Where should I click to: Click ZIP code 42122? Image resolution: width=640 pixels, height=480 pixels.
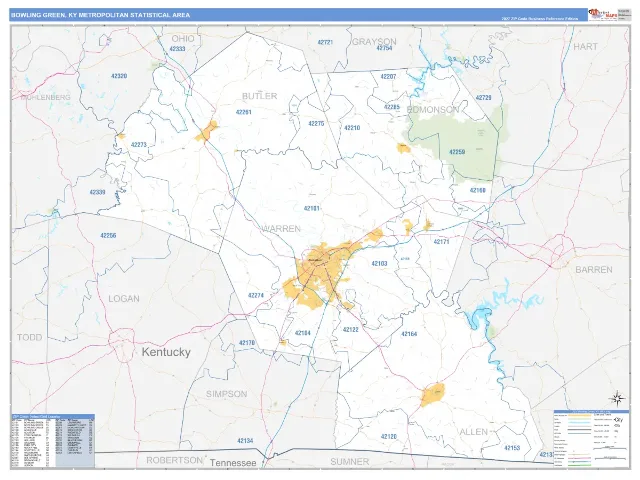[351, 330]
